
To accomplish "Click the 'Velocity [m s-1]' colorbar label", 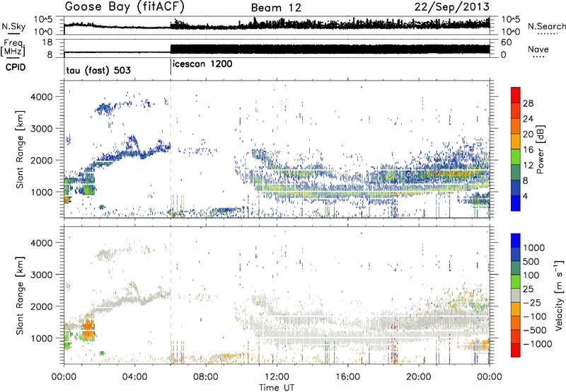I will point(559,295).
